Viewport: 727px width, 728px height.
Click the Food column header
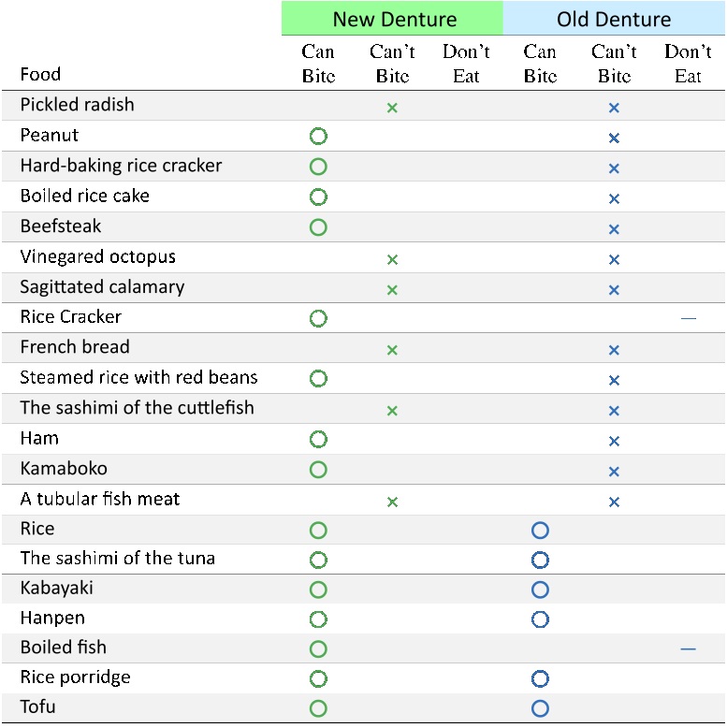(40, 74)
